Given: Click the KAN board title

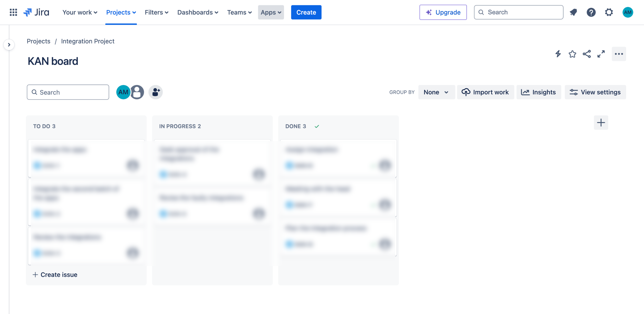Looking at the screenshot, I should click(53, 61).
